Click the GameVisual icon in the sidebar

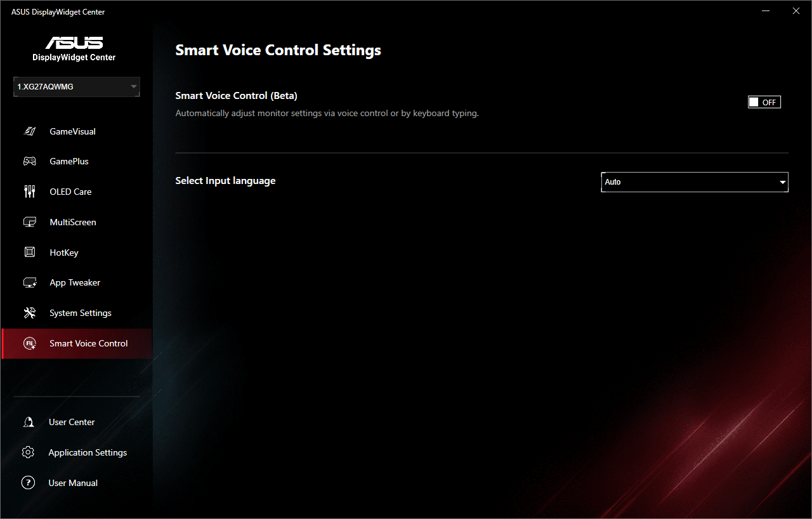29,131
